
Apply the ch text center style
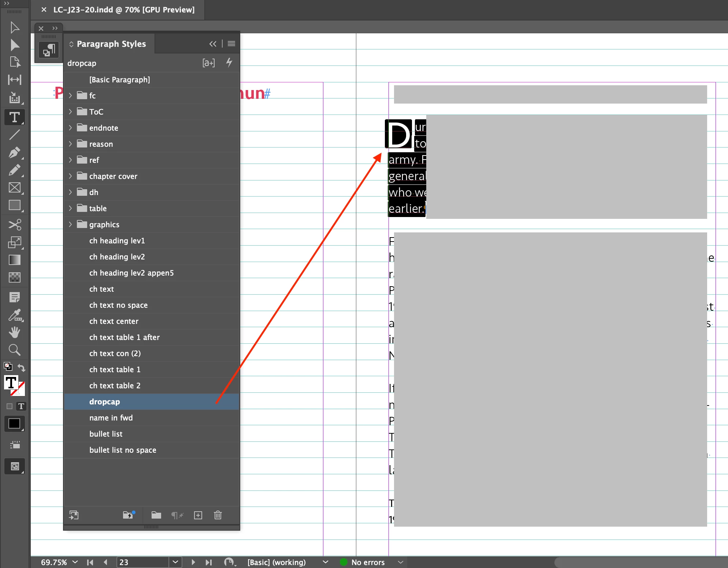click(114, 321)
